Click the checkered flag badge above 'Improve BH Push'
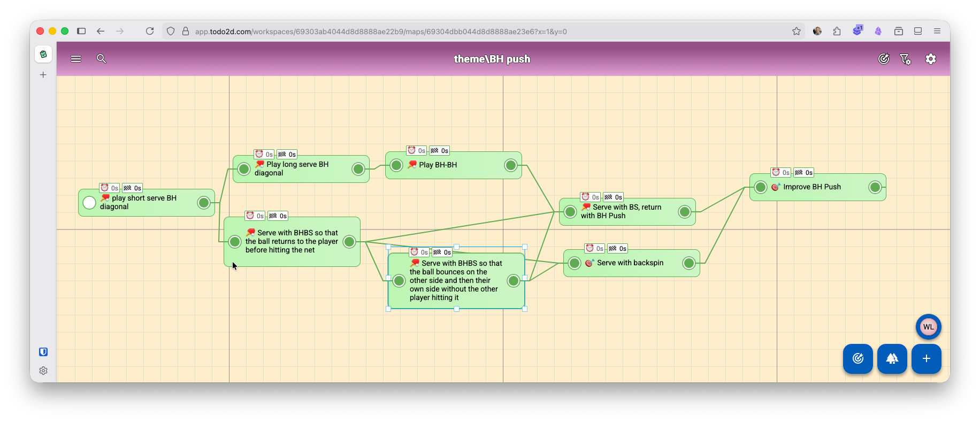Screen dimensions: 980x422 [x=803, y=173]
